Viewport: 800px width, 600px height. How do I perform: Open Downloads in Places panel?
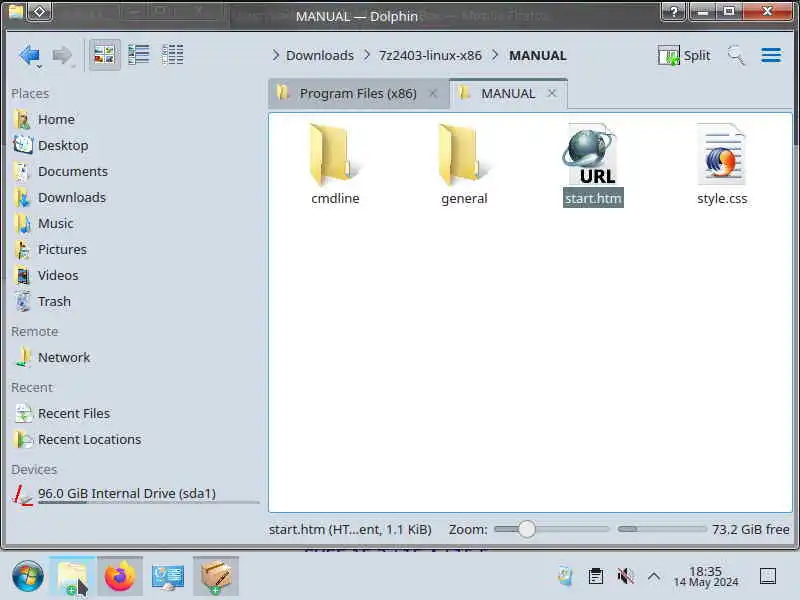point(71,197)
